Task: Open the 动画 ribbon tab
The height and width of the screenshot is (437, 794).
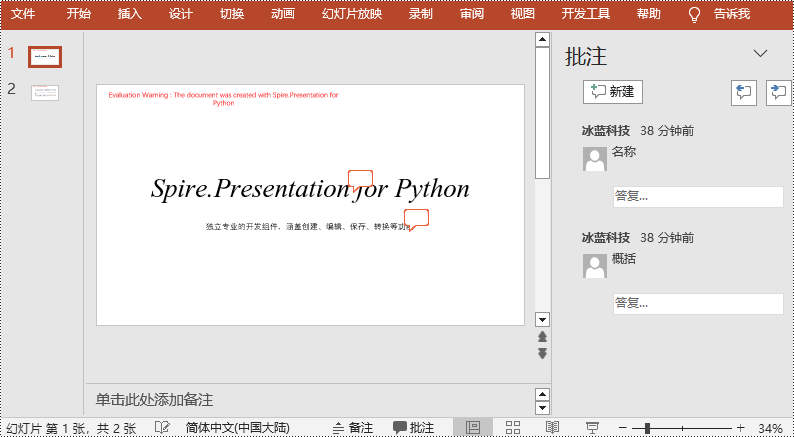Action: [283, 14]
